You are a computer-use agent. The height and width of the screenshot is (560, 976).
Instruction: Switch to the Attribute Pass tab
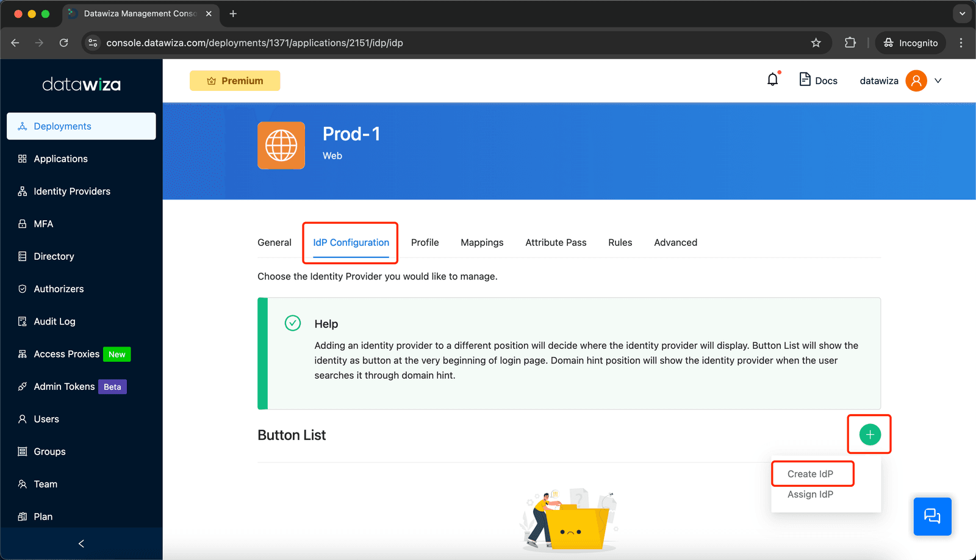pyautogui.click(x=556, y=242)
